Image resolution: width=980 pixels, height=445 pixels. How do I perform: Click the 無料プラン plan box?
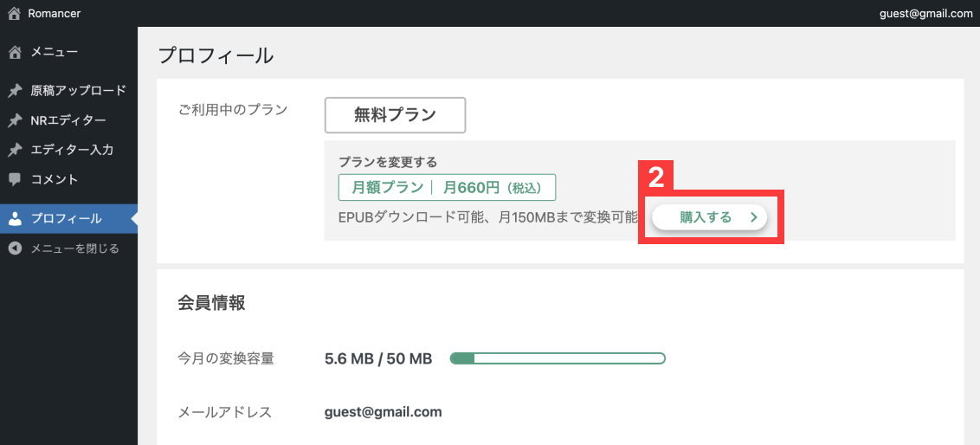click(x=395, y=114)
